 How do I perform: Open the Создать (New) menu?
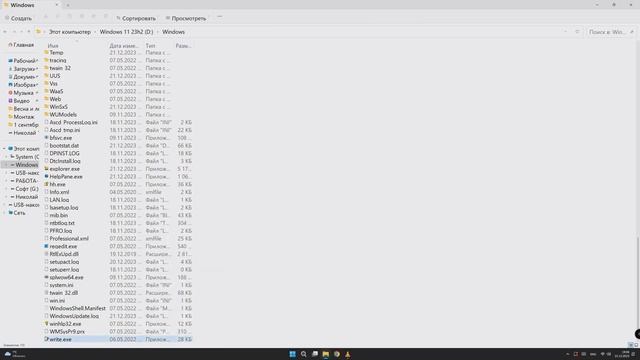pos(18,18)
